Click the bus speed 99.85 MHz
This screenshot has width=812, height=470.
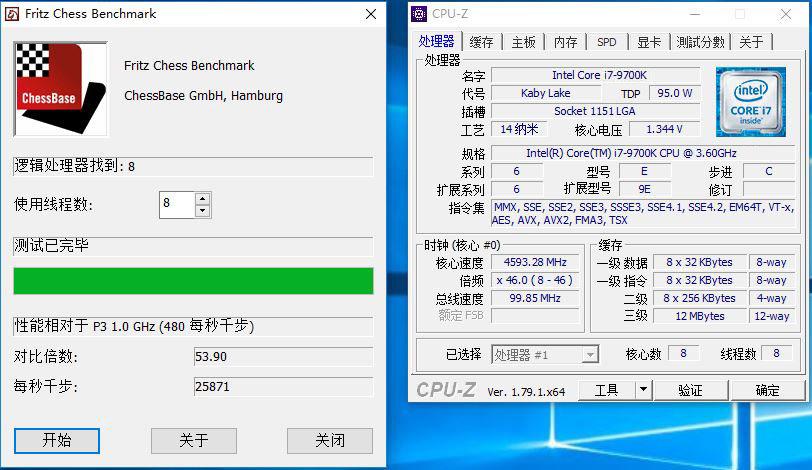pos(535,298)
